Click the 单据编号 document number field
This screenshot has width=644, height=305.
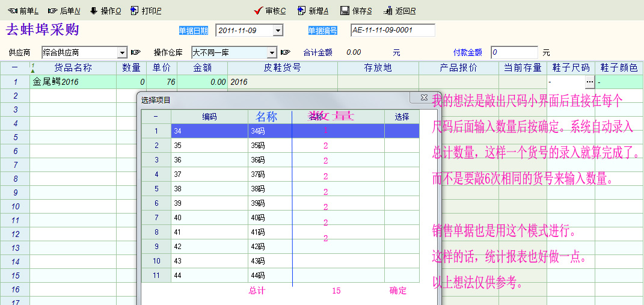click(x=392, y=31)
